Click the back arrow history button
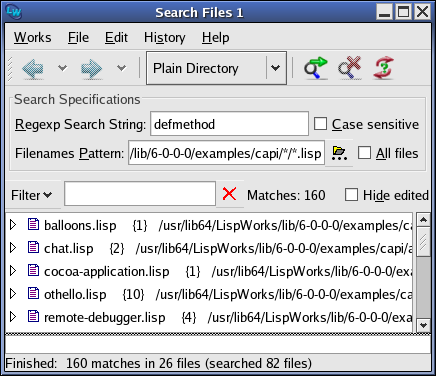The height and width of the screenshot is (376, 436). pyautogui.click(x=33, y=69)
